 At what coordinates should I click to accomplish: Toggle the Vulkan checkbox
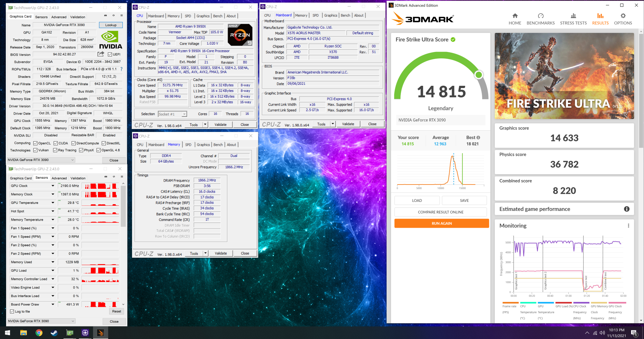click(x=36, y=150)
